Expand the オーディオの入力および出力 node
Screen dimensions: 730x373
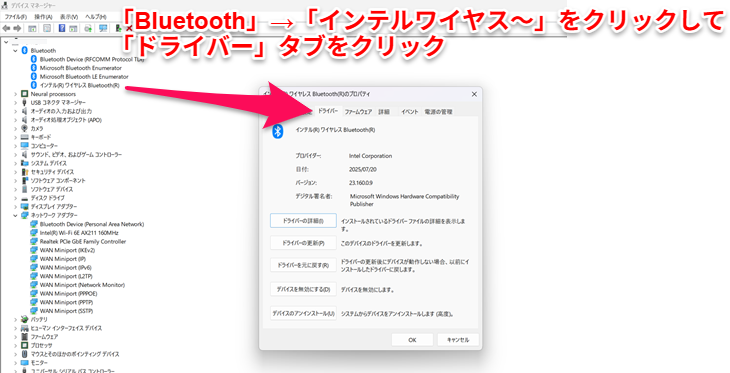click(x=15, y=111)
